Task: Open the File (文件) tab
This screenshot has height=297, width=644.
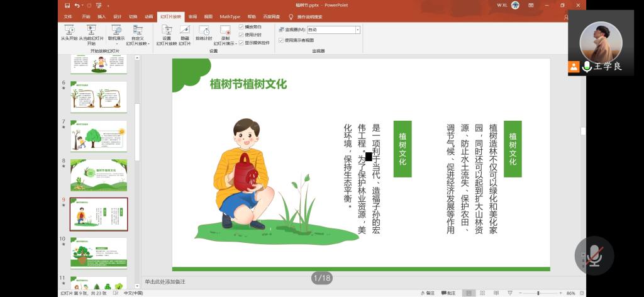Action: [68, 17]
